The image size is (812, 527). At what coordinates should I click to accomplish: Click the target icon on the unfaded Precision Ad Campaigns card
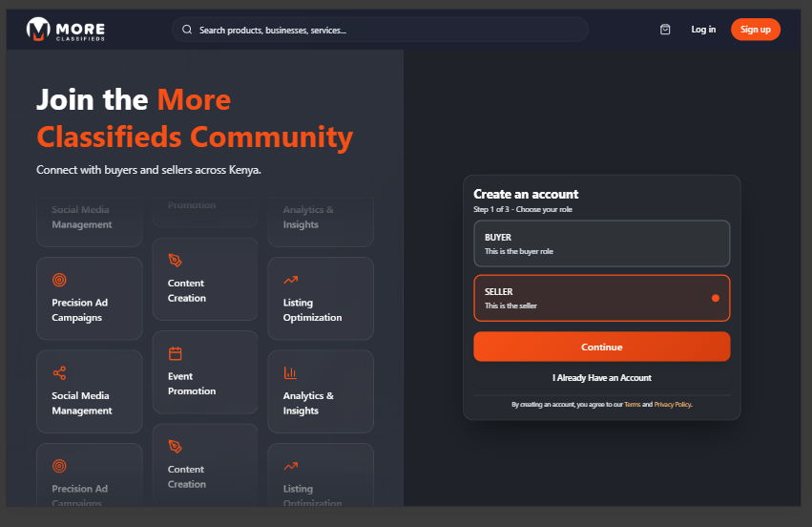(x=59, y=280)
